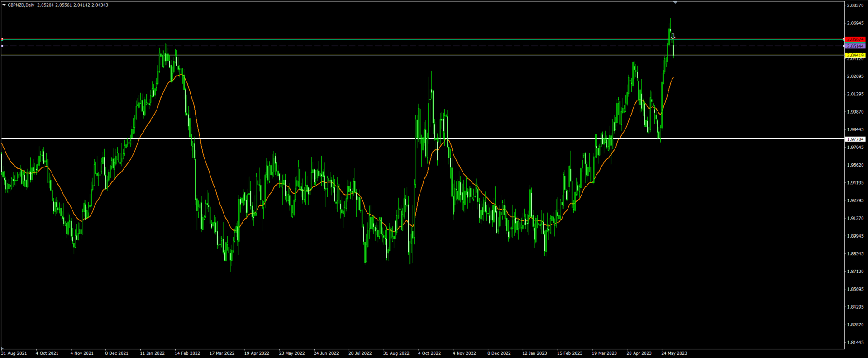This screenshot has width=868, height=358.
Task: Click the purple 2.05144 price label
Action: [855, 46]
